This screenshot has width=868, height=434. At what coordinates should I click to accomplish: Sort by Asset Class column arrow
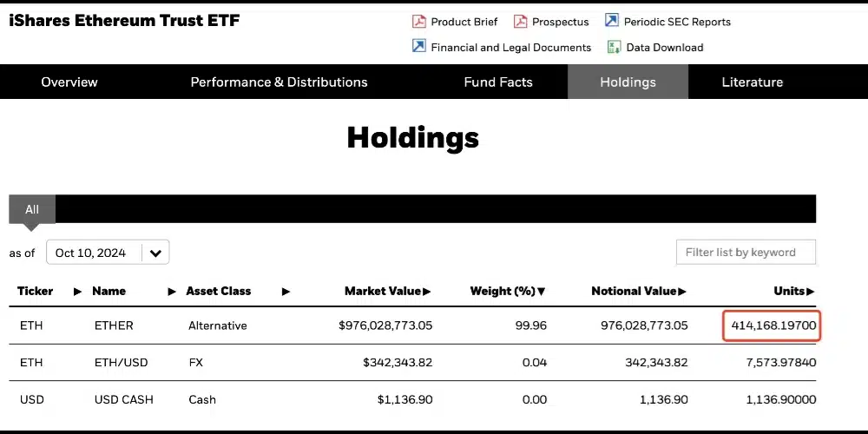pyautogui.click(x=286, y=292)
